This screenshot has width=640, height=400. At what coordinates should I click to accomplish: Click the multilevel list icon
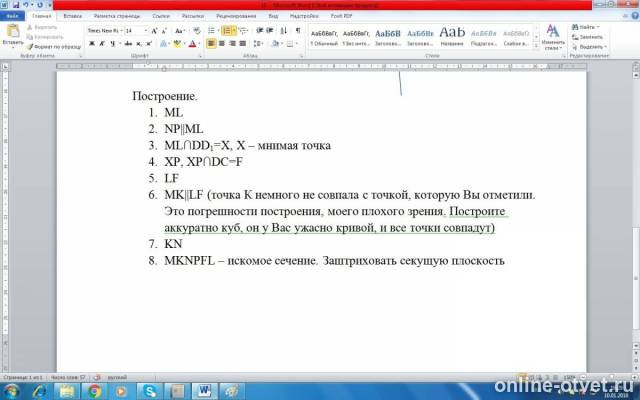[x=243, y=31]
